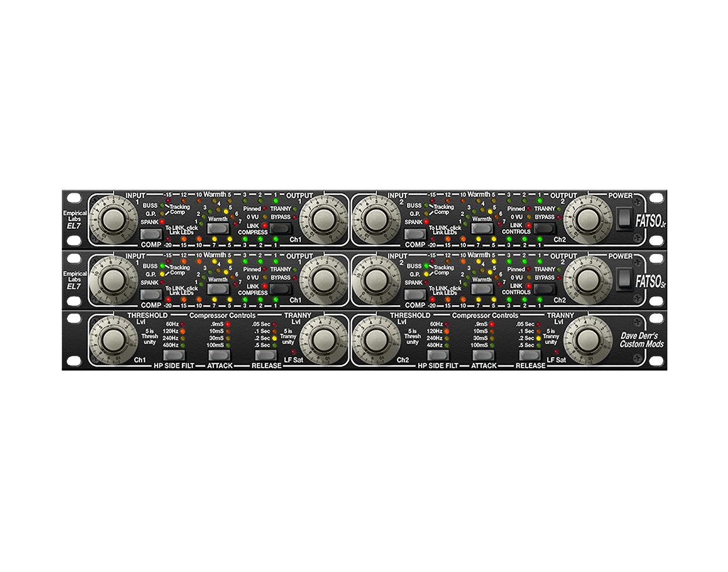This screenshot has width=728, height=572.
Task: Click the Ch2 LF Sat LED
Action: (556, 352)
